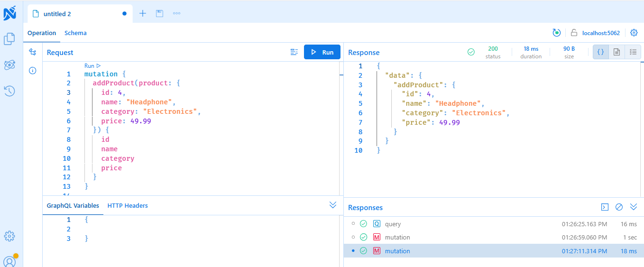Click the mutation keyword on line 1

(x=101, y=74)
